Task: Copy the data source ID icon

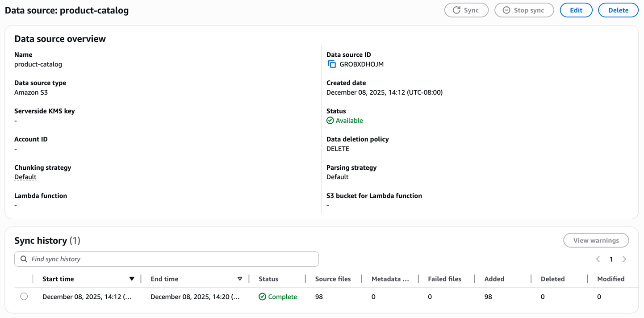Action: (332, 64)
